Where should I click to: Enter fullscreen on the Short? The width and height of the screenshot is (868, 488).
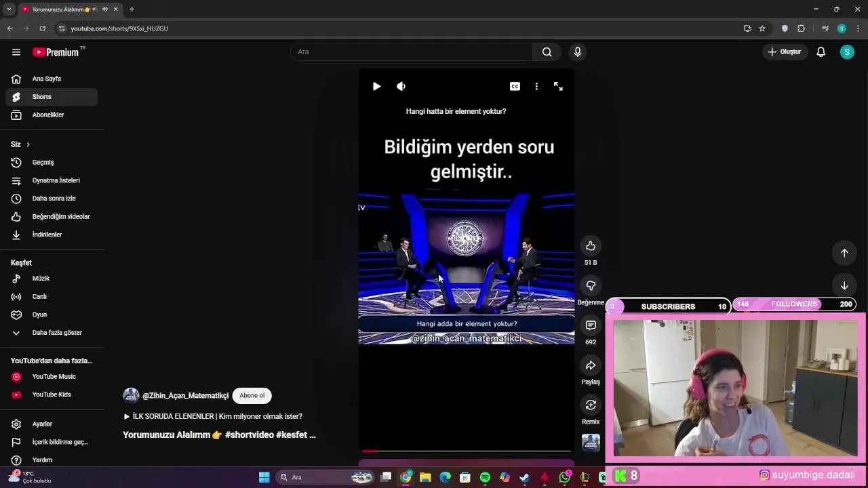point(558,87)
